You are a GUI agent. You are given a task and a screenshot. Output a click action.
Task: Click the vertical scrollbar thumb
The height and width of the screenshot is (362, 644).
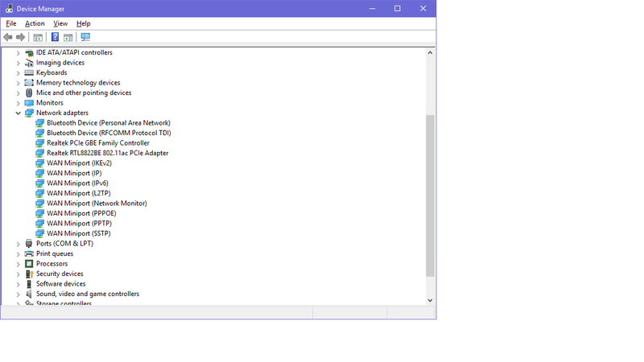tap(430, 195)
